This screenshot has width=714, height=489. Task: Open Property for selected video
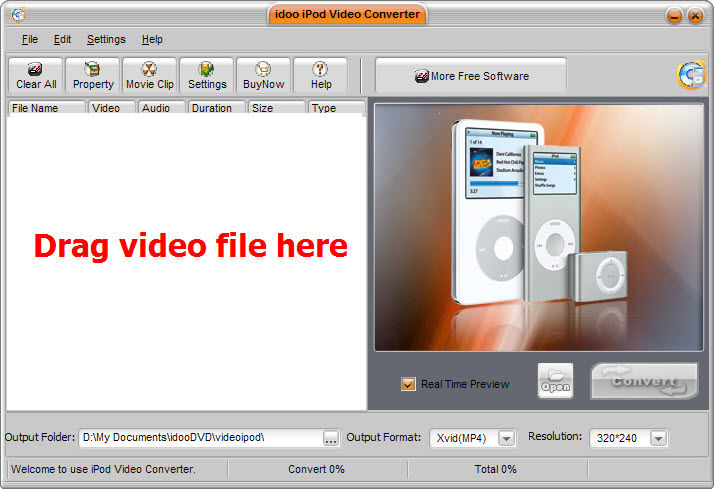(x=93, y=76)
